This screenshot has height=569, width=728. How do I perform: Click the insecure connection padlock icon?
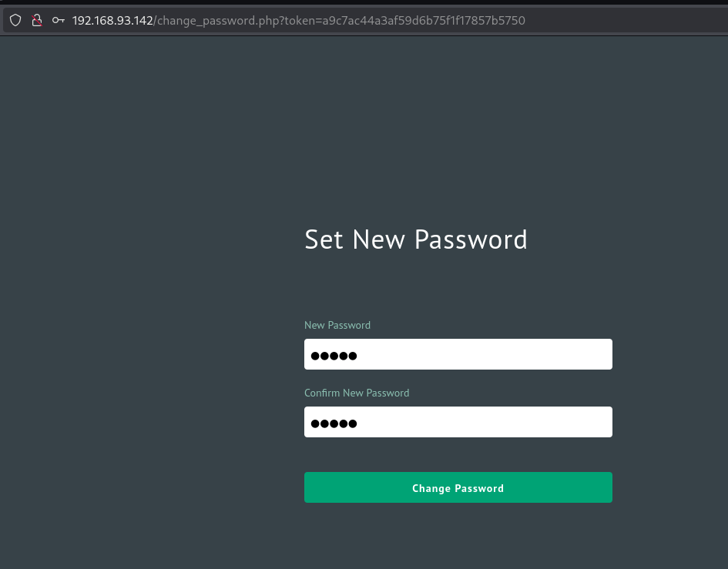(36, 21)
